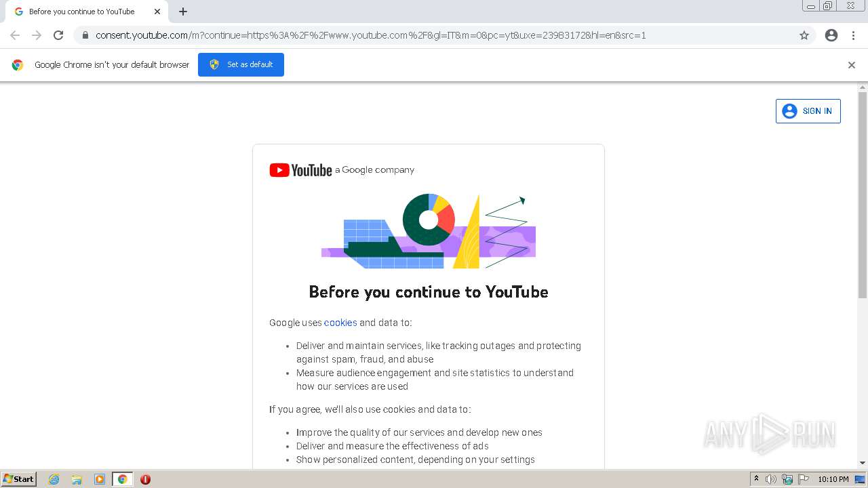Screen dimensions: 868x488
Task: Click the Chrome taskbar icon
Action: [x=122, y=479]
